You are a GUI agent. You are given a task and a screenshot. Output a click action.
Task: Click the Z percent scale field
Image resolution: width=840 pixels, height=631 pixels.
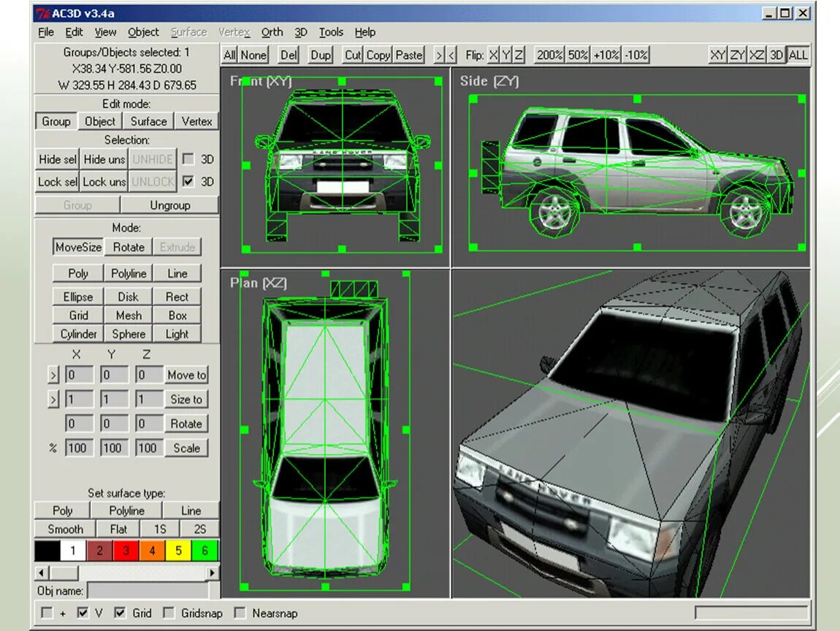tap(149, 448)
